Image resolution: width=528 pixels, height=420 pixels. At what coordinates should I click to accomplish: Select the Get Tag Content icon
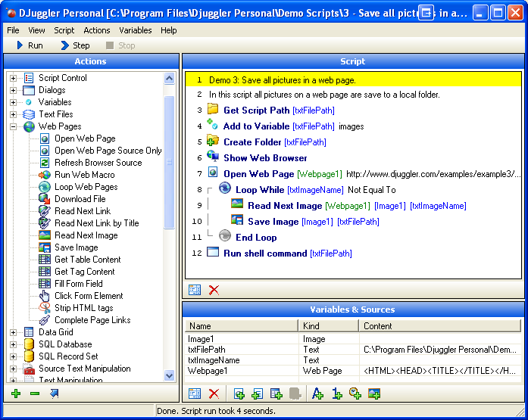(45, 272)
